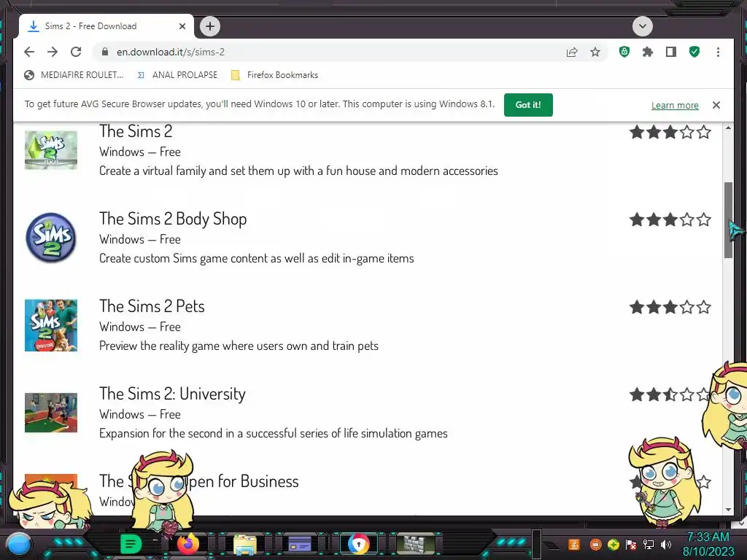Open the stone wall taskbar icon

pos(416,544)
